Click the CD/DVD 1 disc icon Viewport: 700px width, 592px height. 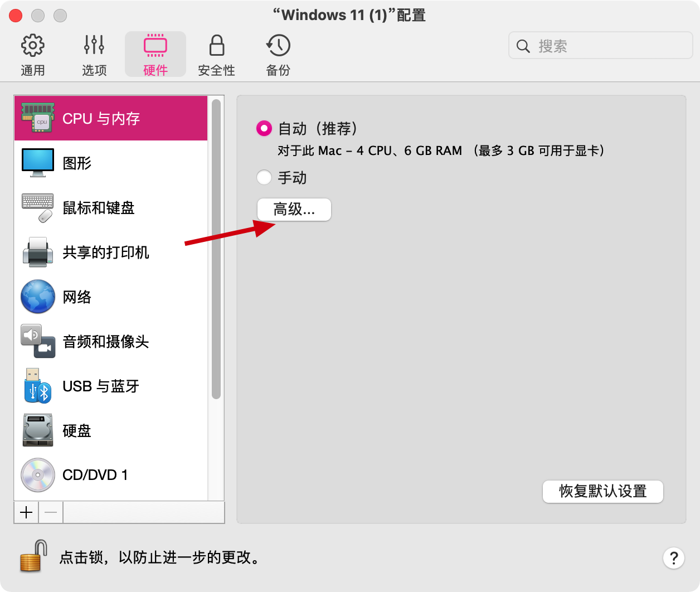(38, 475)
